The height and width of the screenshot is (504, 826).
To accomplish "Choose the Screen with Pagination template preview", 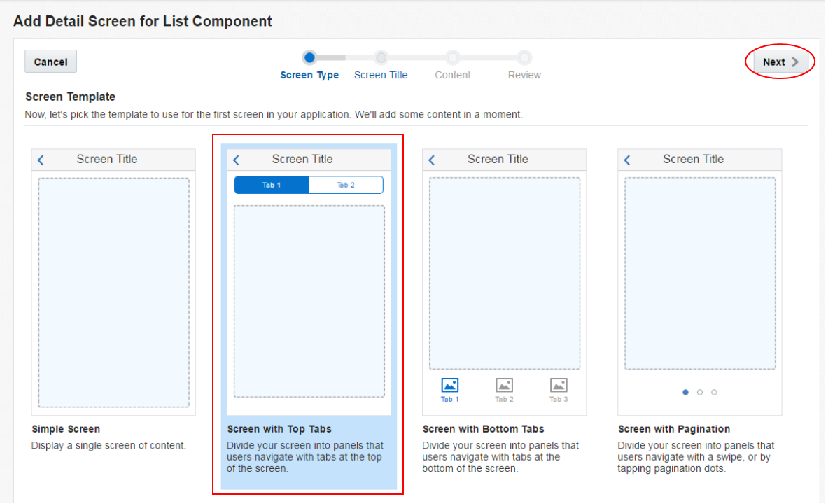I will pos(699,282).
